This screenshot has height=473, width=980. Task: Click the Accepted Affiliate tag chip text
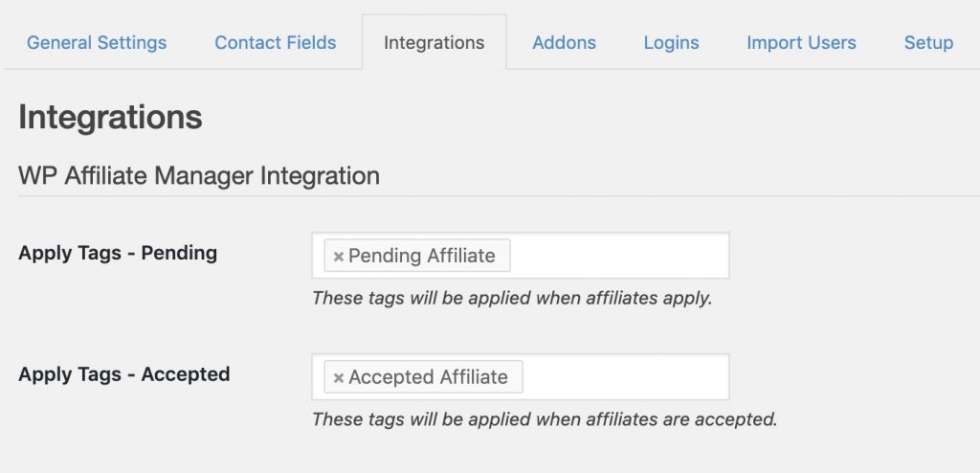(428, 377)
